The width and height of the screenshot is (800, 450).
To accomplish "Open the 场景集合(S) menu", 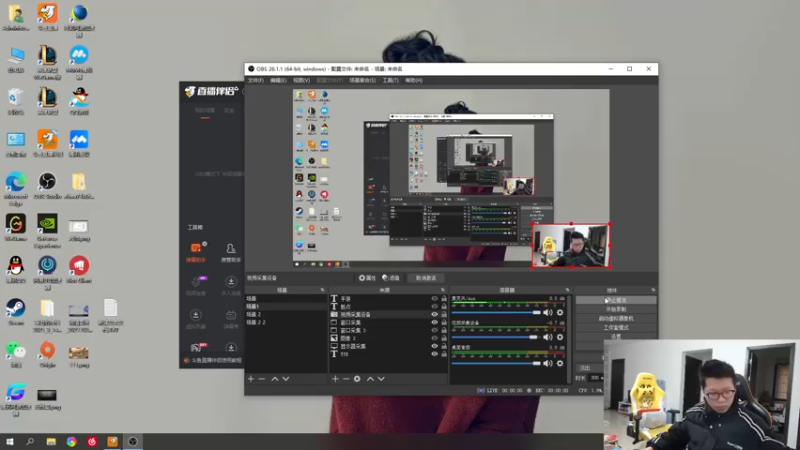I will coord(362,81).
